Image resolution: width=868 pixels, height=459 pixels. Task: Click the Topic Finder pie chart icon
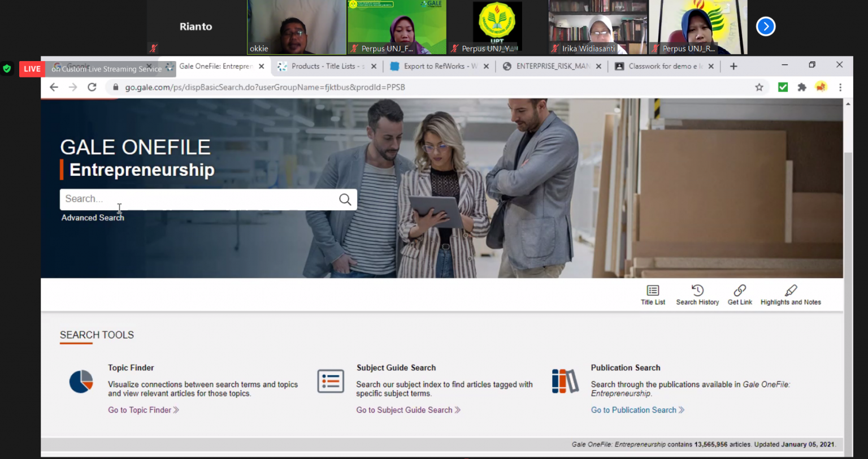click(x=81, y=382)
